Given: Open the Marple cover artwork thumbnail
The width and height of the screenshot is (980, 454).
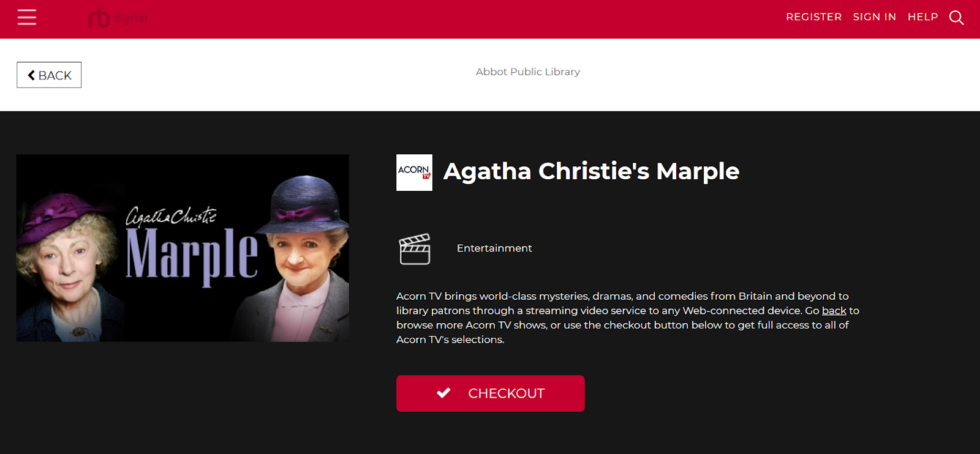Looking at the screenshot, I should pyautogui.click(x=183, y=248).
